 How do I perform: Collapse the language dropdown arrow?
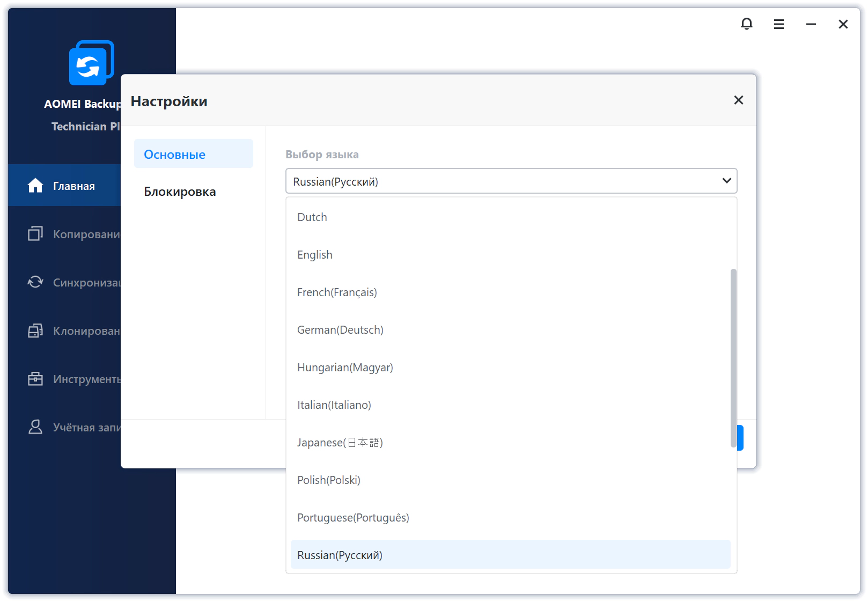coord(726,181)
